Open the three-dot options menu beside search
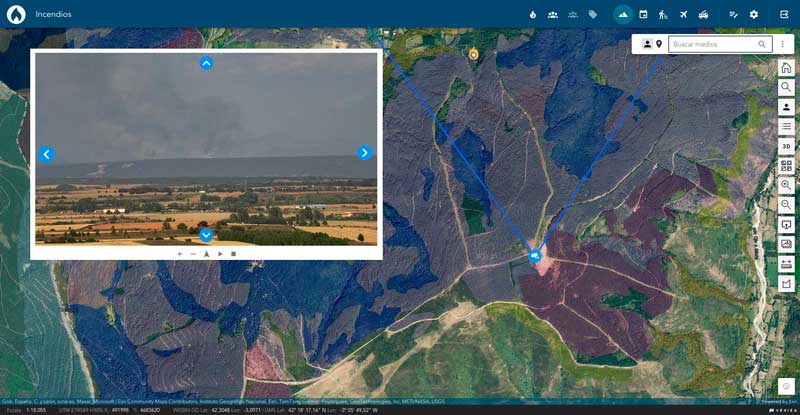Screen dimensions: 800x415 point(782,44)
